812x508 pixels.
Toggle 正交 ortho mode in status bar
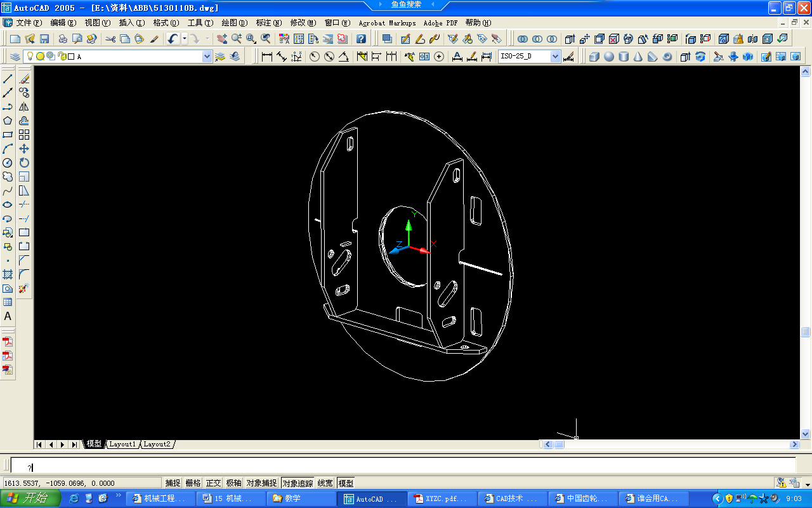(213, 483)
